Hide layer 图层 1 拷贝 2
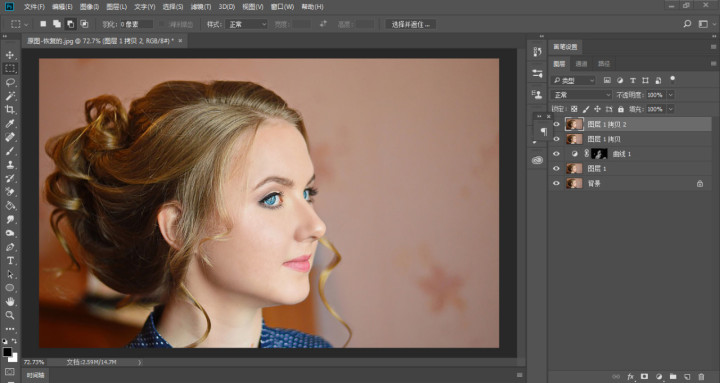Image resolution: width=720 pixels, height=383 pixels. pos(557,124)
